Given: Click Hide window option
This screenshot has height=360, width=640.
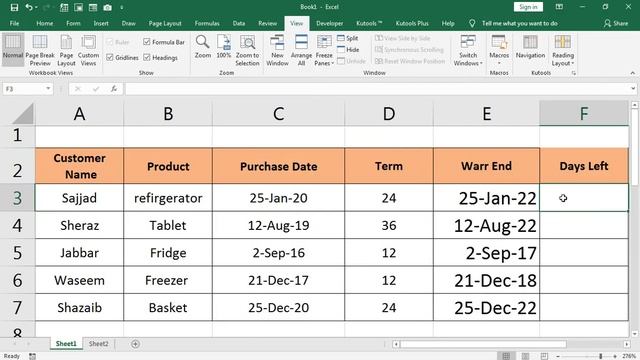Looking at the screenshot, I should pyautogui.click(x=348, y=49).
